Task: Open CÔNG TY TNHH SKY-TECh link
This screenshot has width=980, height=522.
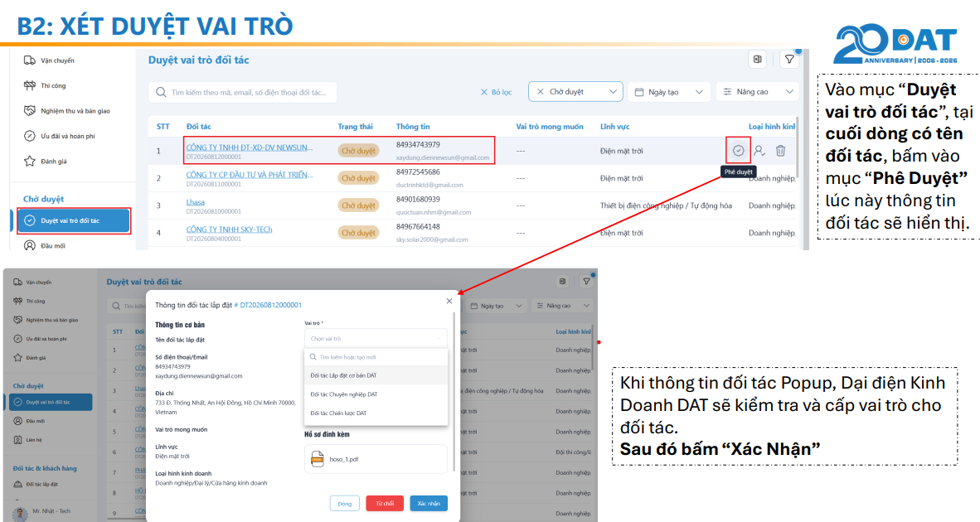Action: pos(230,230)
